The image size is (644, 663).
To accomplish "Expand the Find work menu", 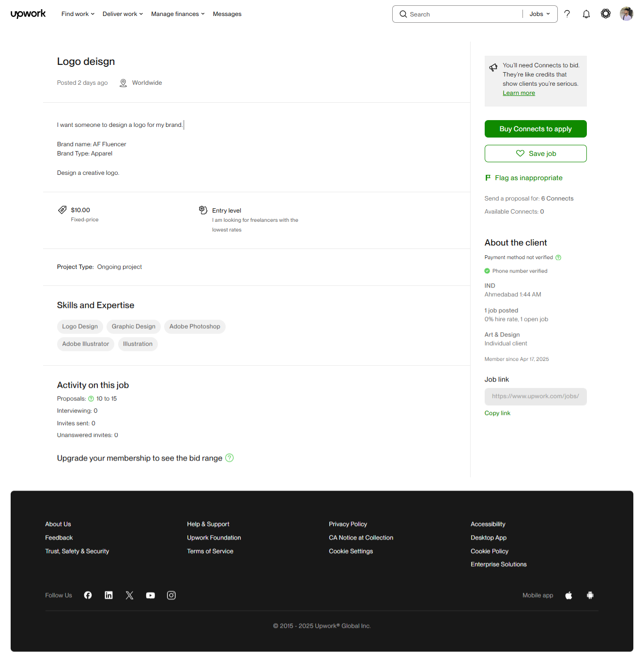I will (x=77, y=14).
